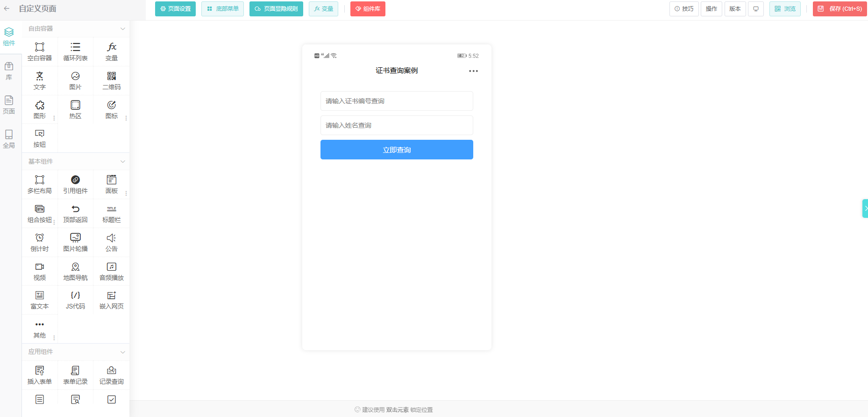Insert 组合按钮 button group component
Screen dimensions: 868x417
pyautogui.click(x=40, y=214)
